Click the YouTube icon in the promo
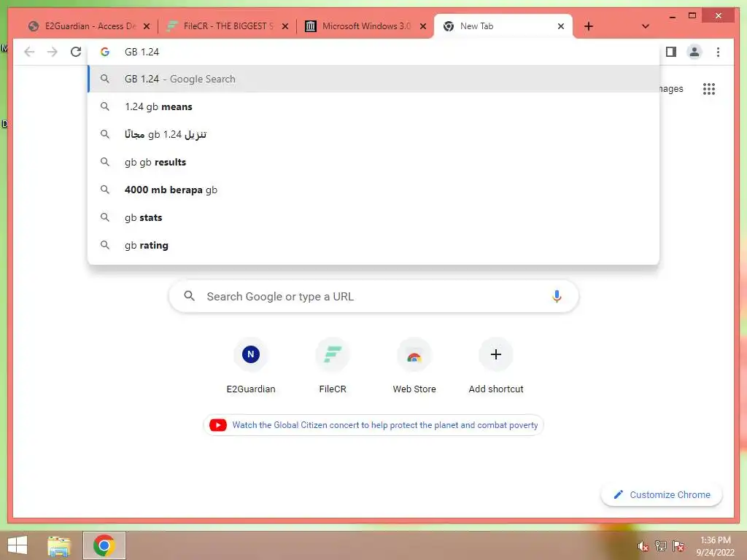747x560 pixels. coord(218,425)
